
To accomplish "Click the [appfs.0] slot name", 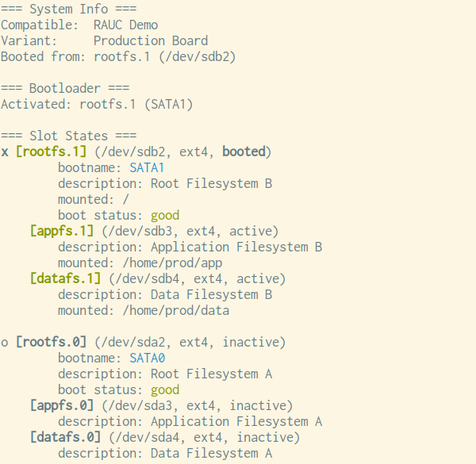I will coord(62,406).
